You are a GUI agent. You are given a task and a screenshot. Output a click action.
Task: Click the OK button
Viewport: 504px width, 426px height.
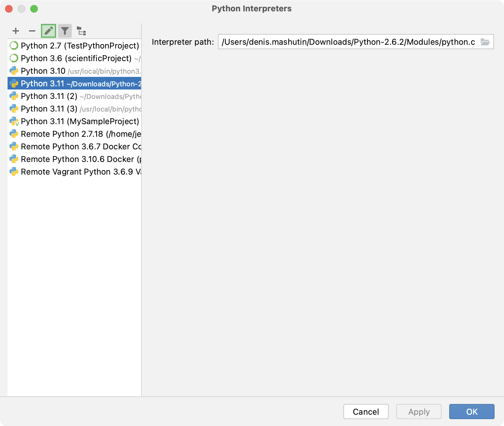(x=472, y=412)
